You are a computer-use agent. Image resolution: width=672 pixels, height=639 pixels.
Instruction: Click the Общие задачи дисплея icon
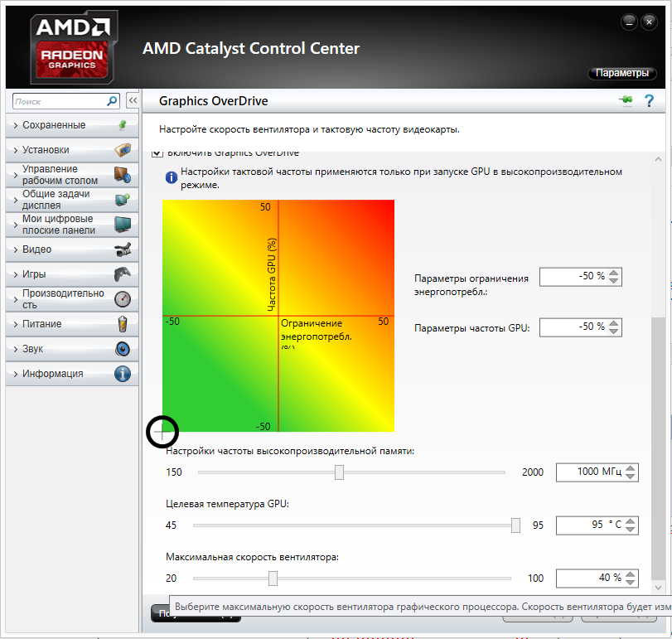point(123,200)
